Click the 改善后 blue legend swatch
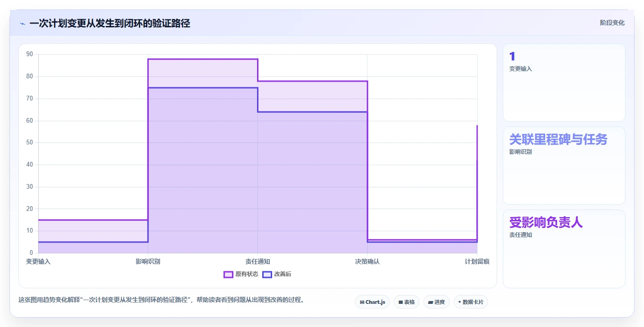This screenshot has width=644, height=327. click(267, 274)
